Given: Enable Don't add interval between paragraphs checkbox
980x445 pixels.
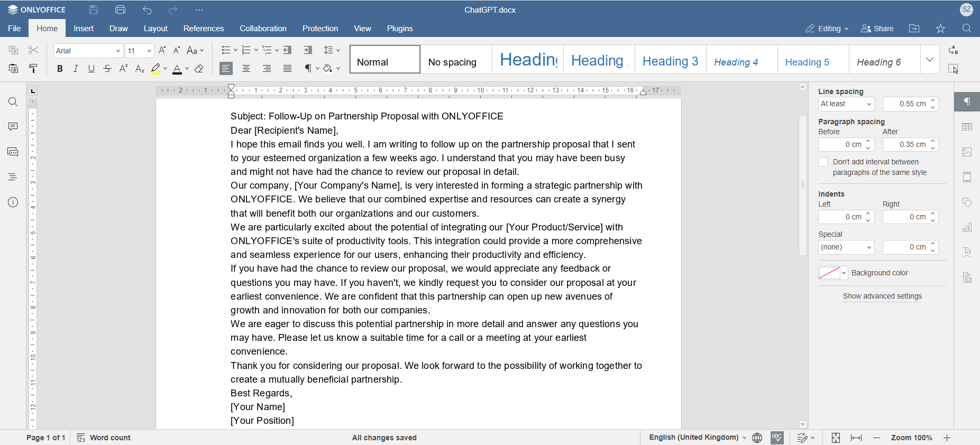Looking at the screenshot, I should click(x=823, y=162).
